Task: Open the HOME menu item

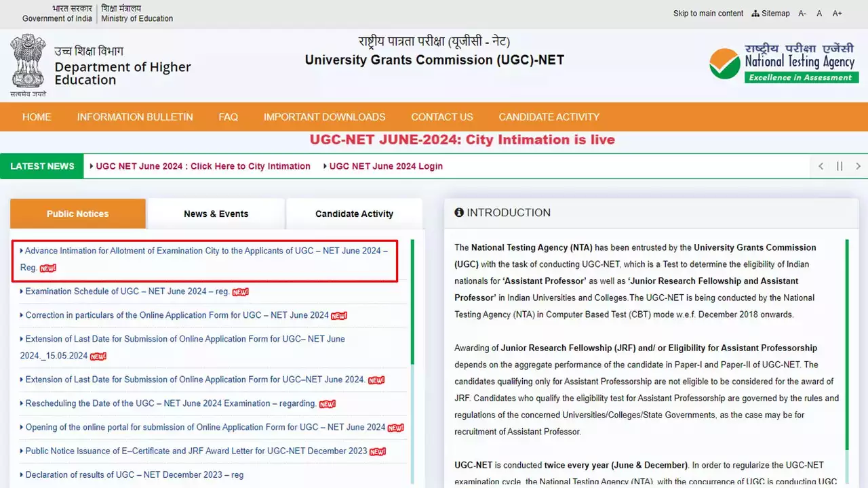Action: click(37, 117)
